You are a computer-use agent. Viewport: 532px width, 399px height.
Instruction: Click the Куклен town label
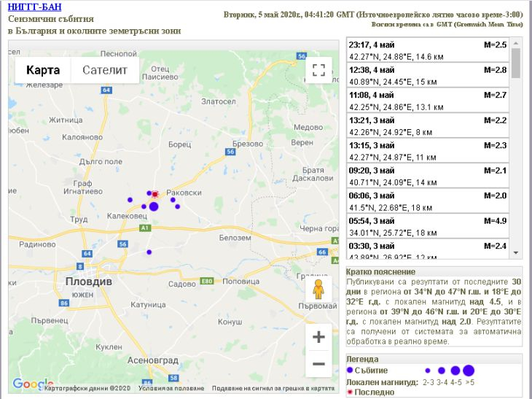pyautogui.click(x=109, y=346)
